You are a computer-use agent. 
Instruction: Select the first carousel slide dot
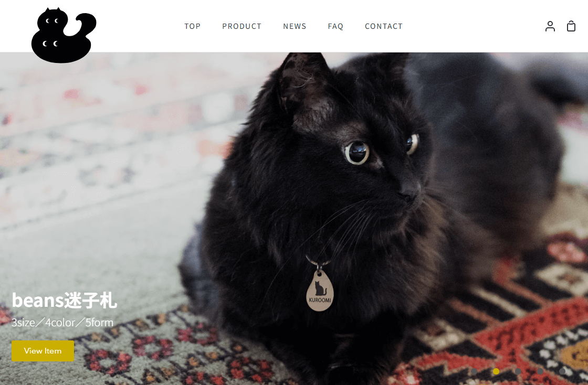[x=474, y=371]
